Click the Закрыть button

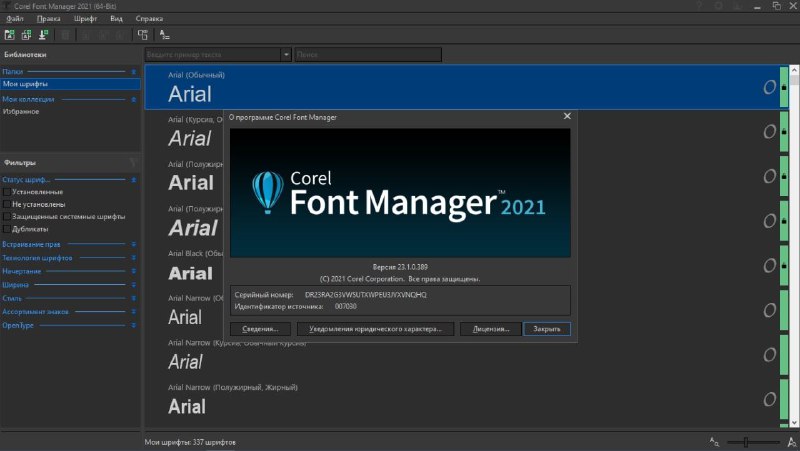point(547,329)
